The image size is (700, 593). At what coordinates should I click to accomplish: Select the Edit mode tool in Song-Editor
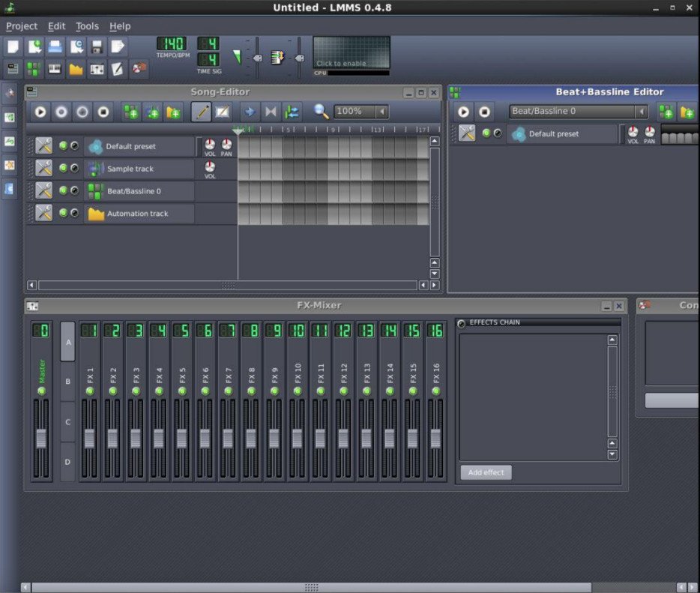(x=223, y=112)
